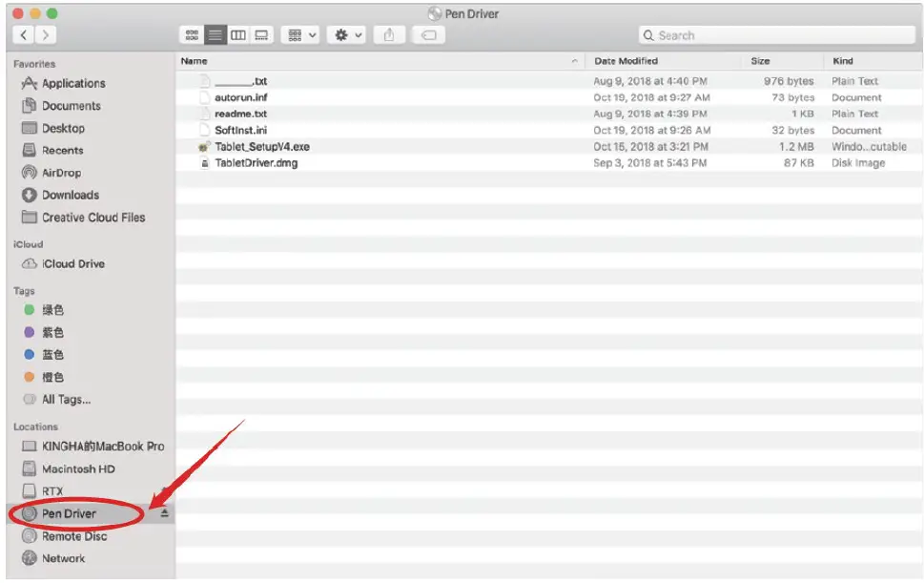924x583 pixels.
Task: Sort by the Kind column header
Action: click(x=843, y=61)
